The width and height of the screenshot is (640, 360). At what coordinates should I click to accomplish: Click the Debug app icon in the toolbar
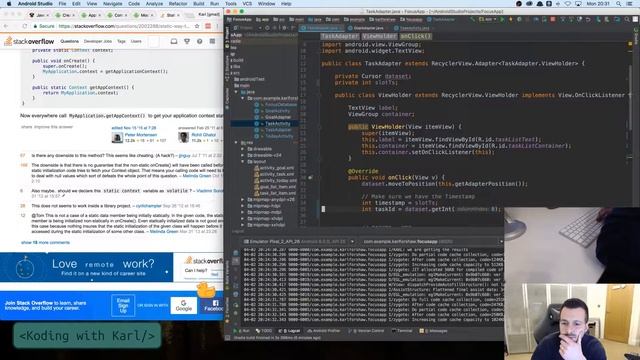[519, 19]
